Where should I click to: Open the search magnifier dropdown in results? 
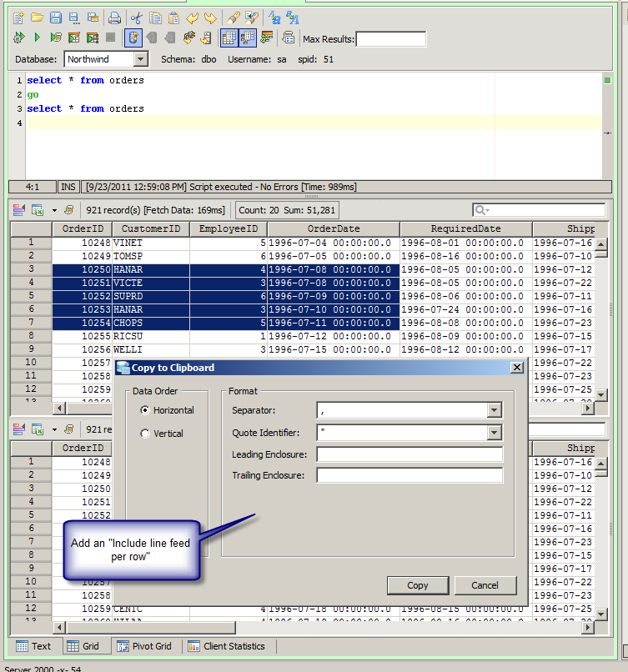pos(482,210)
